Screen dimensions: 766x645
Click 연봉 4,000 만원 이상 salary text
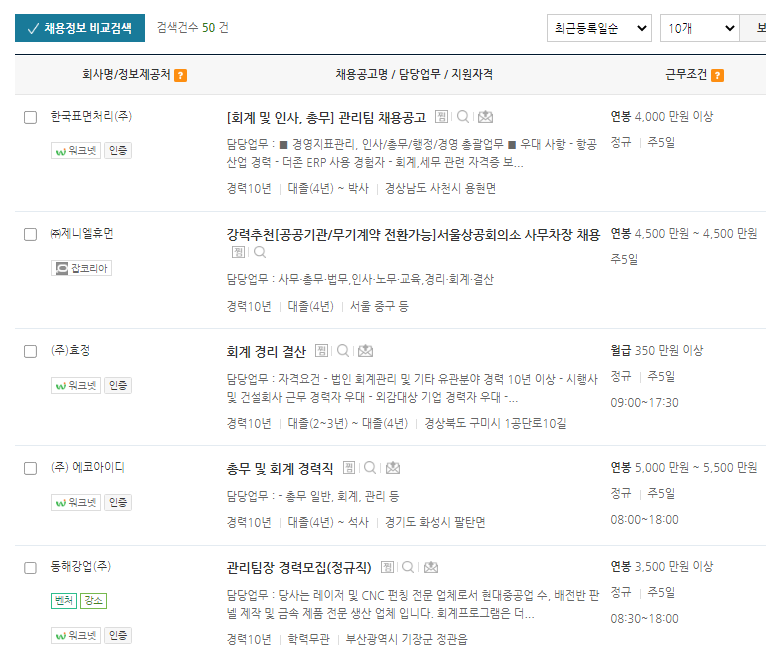[662, 116]
